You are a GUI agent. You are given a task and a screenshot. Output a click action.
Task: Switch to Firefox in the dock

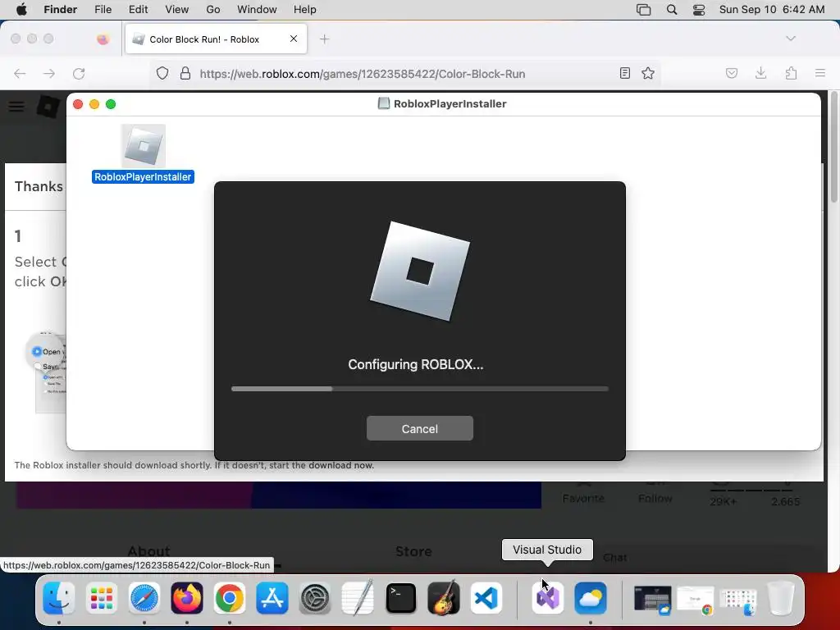pyautogui.click(x=186, y=598)
